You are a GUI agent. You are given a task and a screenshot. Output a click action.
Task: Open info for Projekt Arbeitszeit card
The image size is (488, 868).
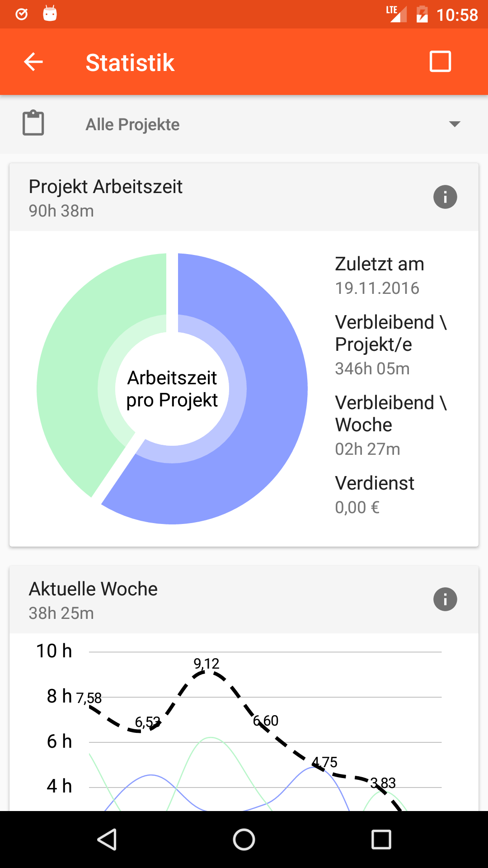pyautogui.click(x=445, y=197)
